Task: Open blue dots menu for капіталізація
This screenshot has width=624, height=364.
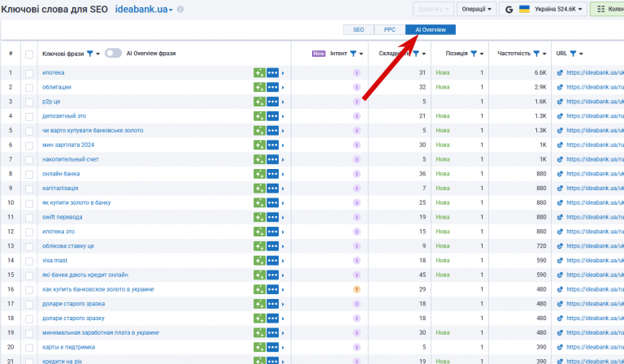Action: point(273,188)
